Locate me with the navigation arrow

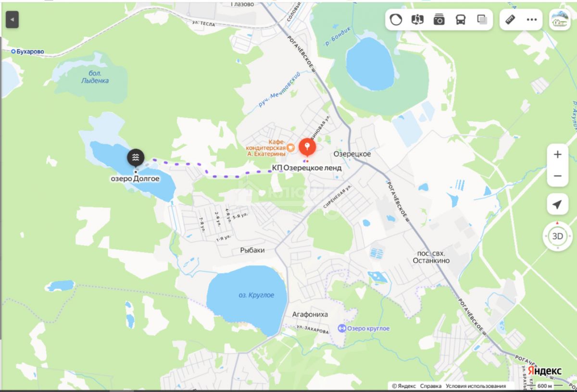(x=557, y=205)
